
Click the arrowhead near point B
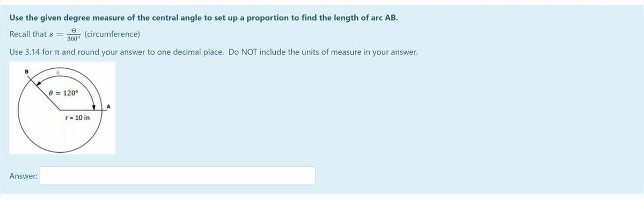coord(39,84)
